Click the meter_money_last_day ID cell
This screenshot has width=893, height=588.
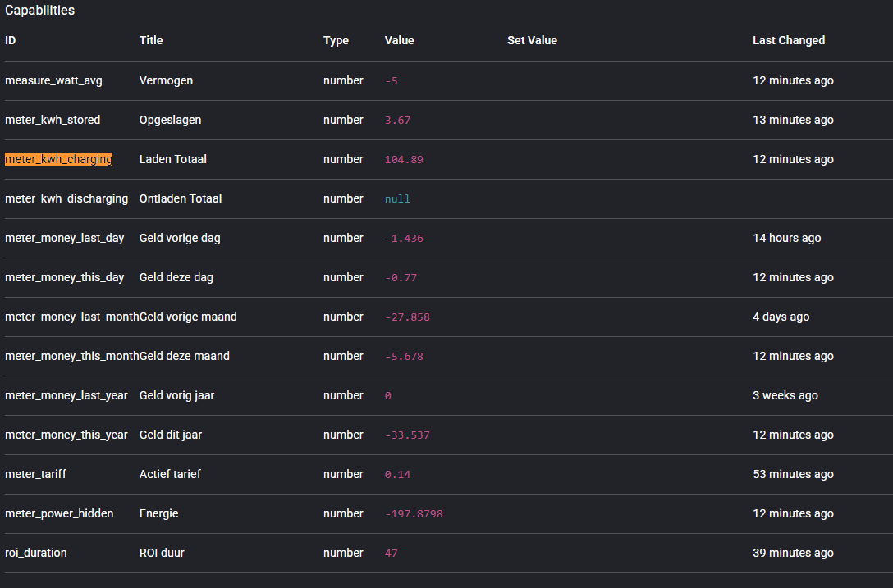pyautogui.click(x=65, y=238)
